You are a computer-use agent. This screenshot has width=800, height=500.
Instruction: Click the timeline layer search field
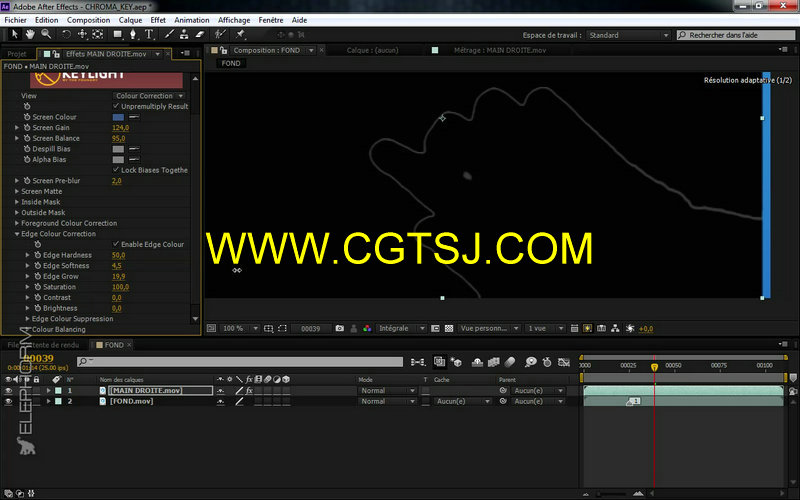coord(240,362)
